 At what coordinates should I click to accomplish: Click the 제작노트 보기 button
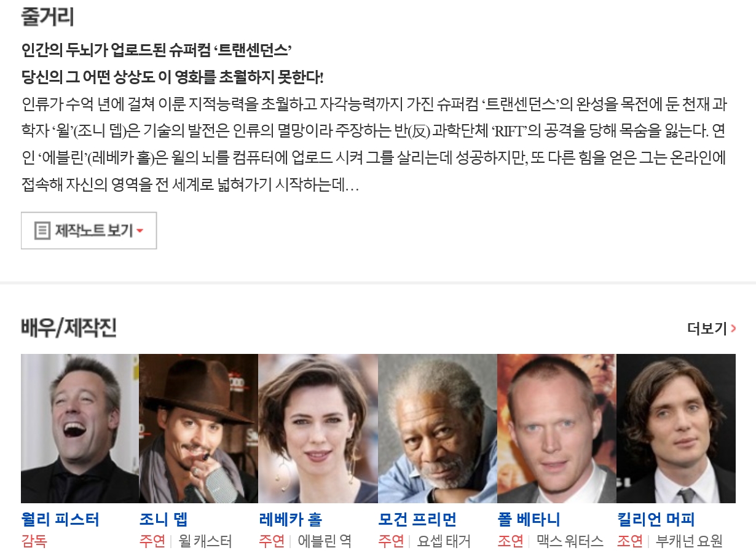(89, 231)
